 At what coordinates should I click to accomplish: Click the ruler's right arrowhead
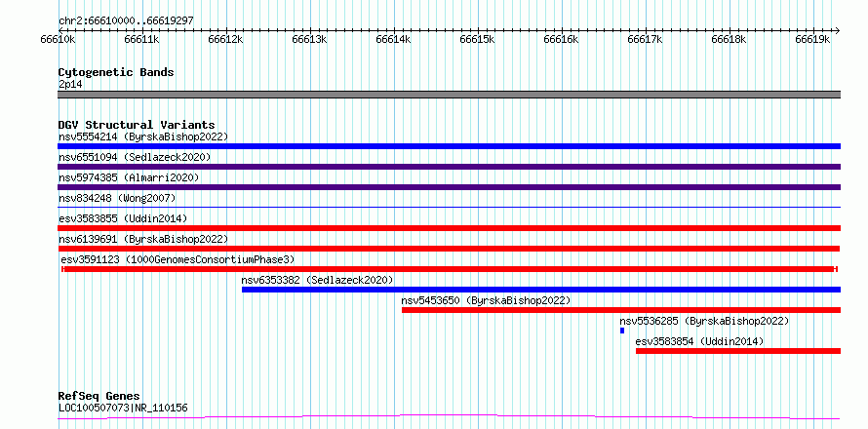(x=838, y=30)
